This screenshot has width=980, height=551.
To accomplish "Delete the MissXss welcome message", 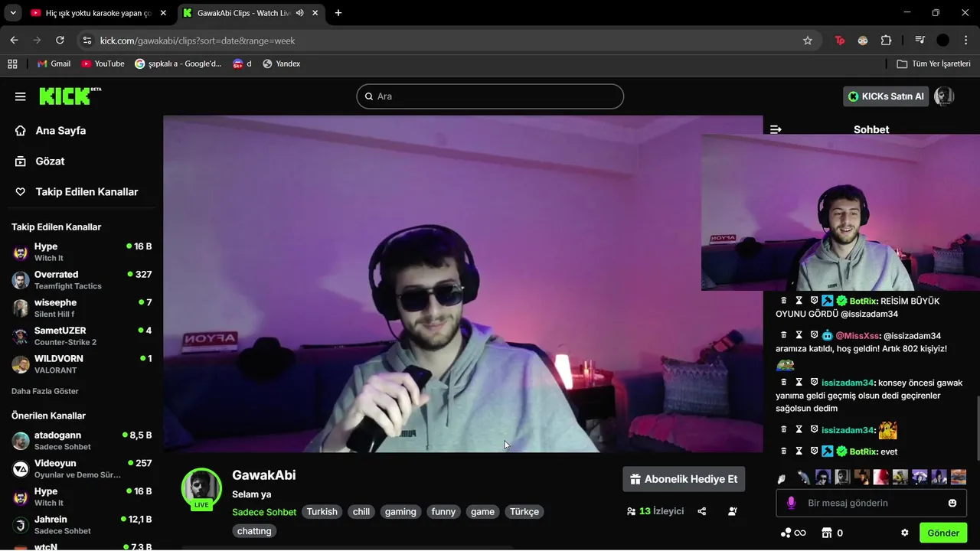I will pos(783,335).
